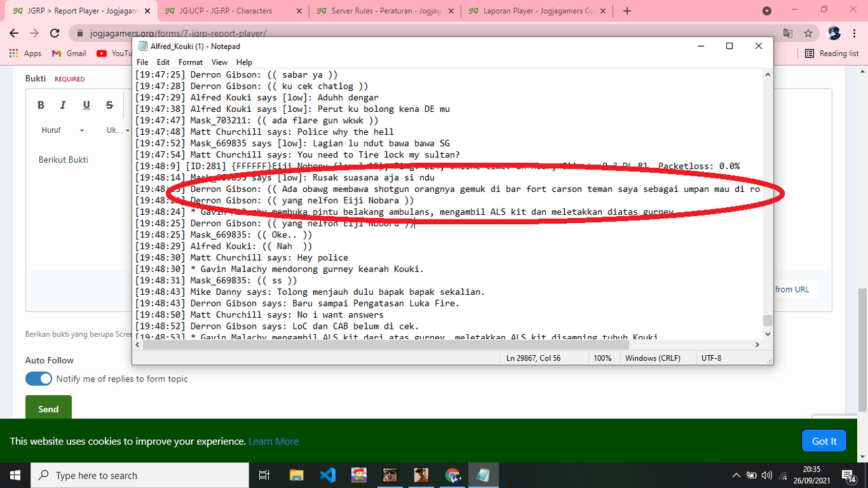Viewport: 868px width, 488px height.
Task: Click the battery tray icon
Action: click(753, 475)
